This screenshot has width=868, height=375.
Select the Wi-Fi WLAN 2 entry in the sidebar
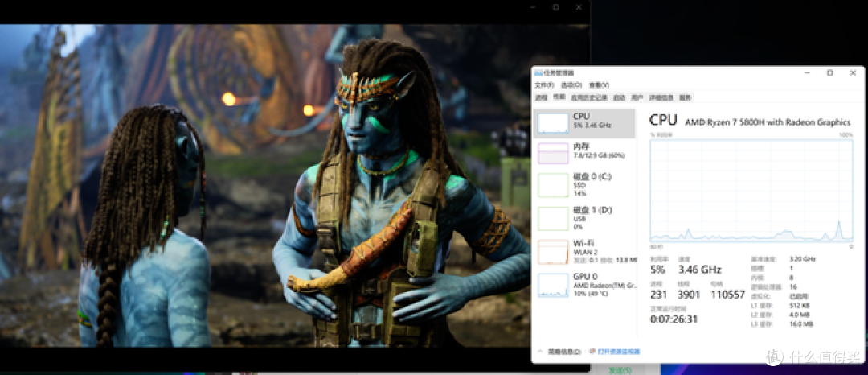click(584, 252)
